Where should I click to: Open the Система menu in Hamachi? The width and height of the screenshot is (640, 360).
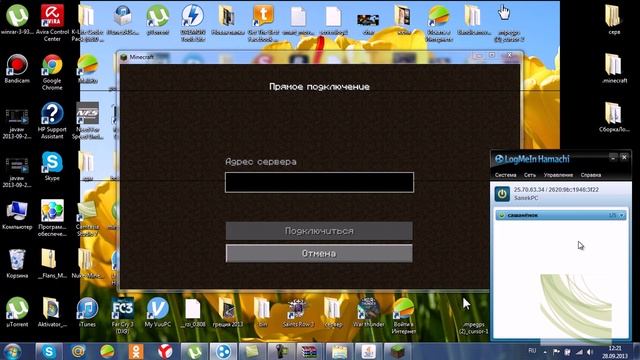click(505, 175)
